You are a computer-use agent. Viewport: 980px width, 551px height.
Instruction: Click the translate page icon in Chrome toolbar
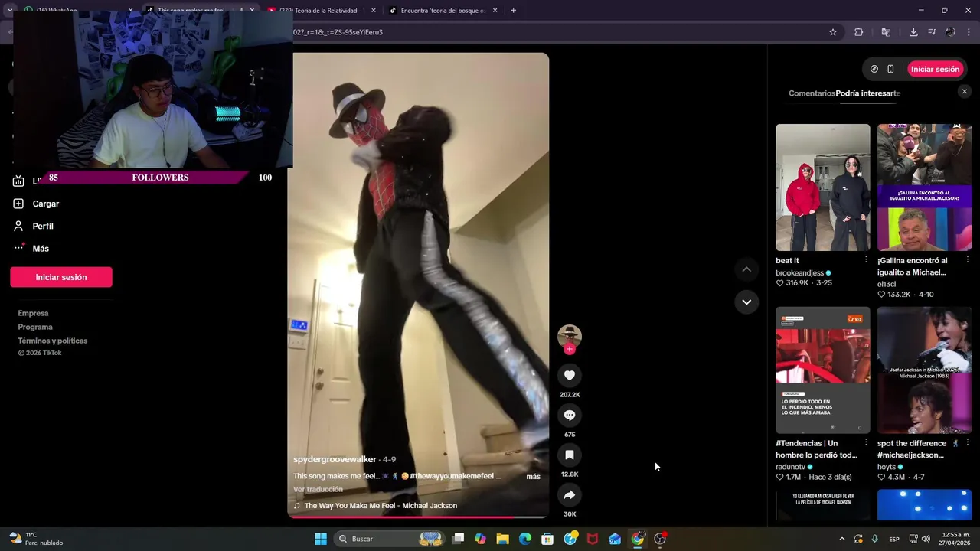click(x=886, y=32)
